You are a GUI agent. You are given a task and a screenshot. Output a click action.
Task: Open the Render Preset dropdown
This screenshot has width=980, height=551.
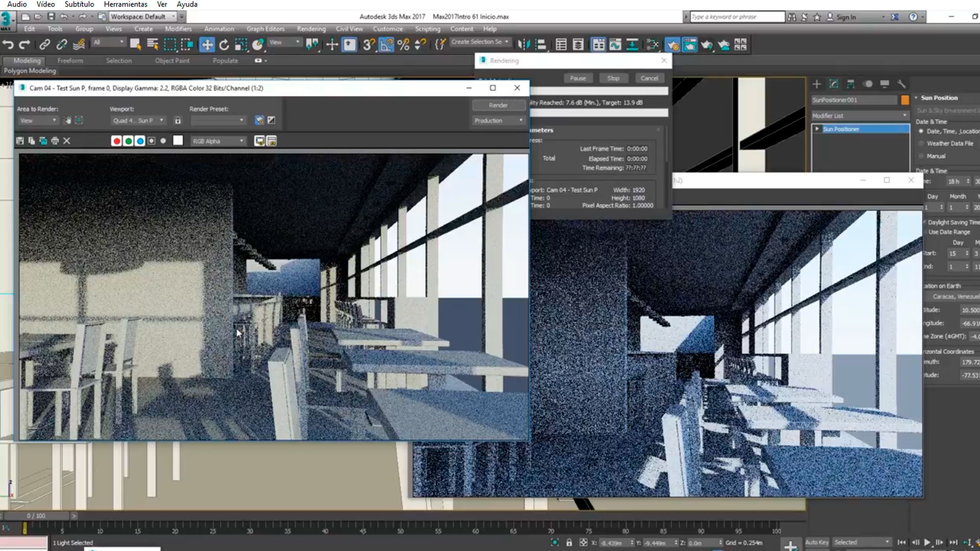click(218, 120)
